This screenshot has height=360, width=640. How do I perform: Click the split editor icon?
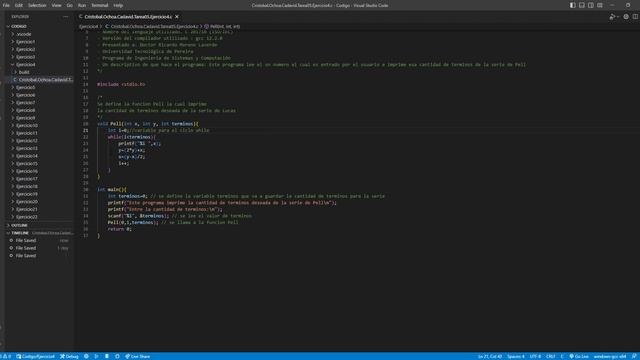(635, 17)
